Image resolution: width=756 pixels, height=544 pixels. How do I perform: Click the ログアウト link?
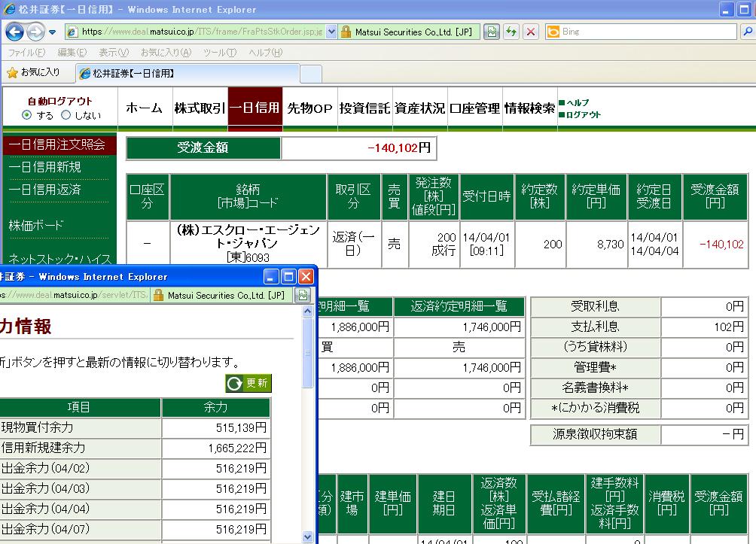point(583,114)
